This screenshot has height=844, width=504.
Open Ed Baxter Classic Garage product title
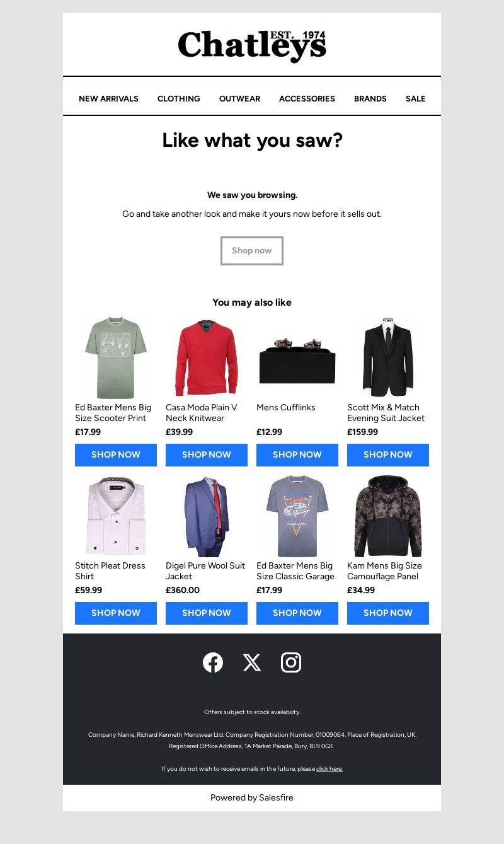point(295,571)
